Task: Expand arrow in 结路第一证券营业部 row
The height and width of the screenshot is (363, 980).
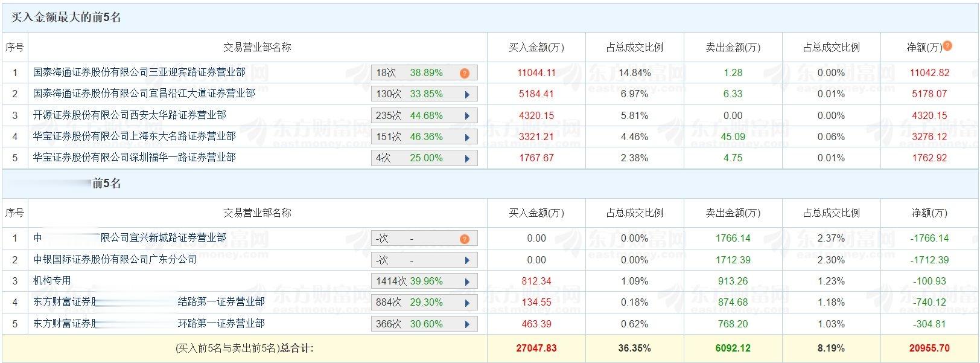Action: click(467, 303)
